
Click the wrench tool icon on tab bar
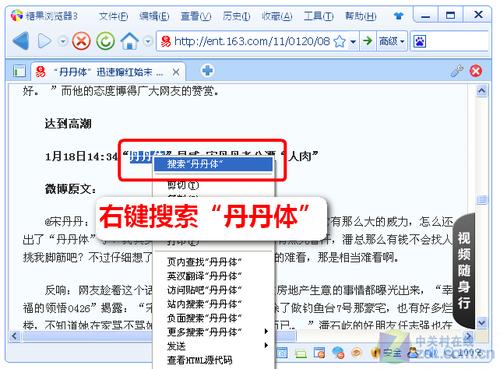pyautogui.click(x=457, y=71)
